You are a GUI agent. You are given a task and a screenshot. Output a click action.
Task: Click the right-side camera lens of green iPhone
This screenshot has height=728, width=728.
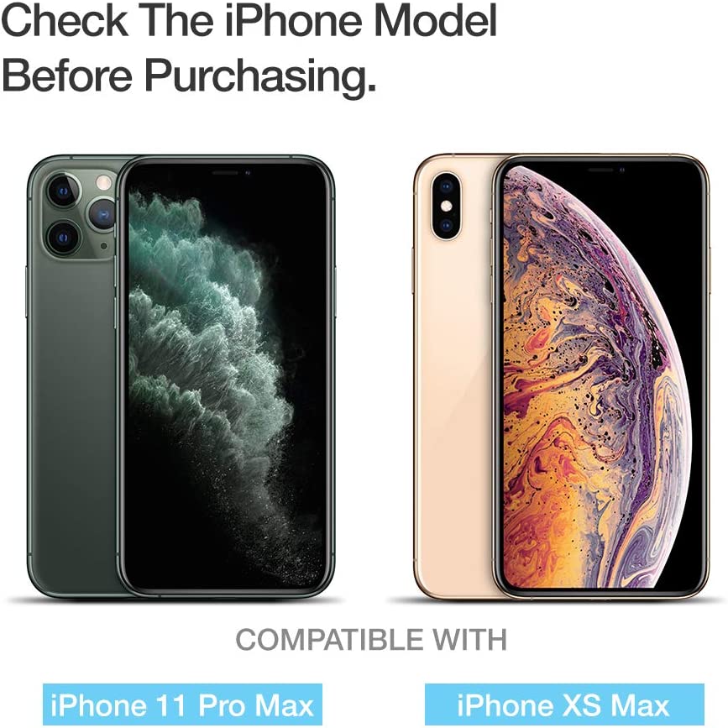point(103,214)
